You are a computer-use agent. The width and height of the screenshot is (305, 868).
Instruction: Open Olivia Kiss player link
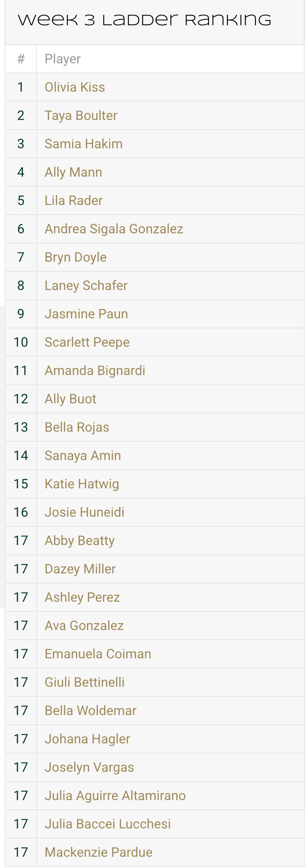point(75,87)
